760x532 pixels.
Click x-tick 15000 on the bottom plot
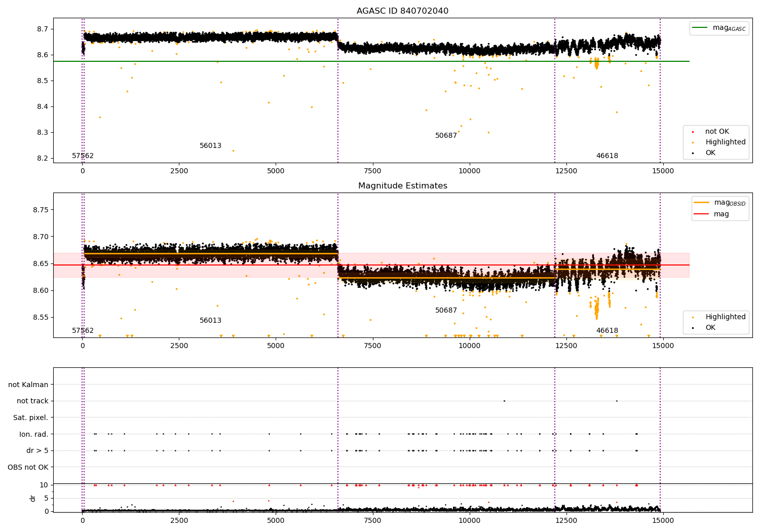pyautogui.click(x=663, y=521)
